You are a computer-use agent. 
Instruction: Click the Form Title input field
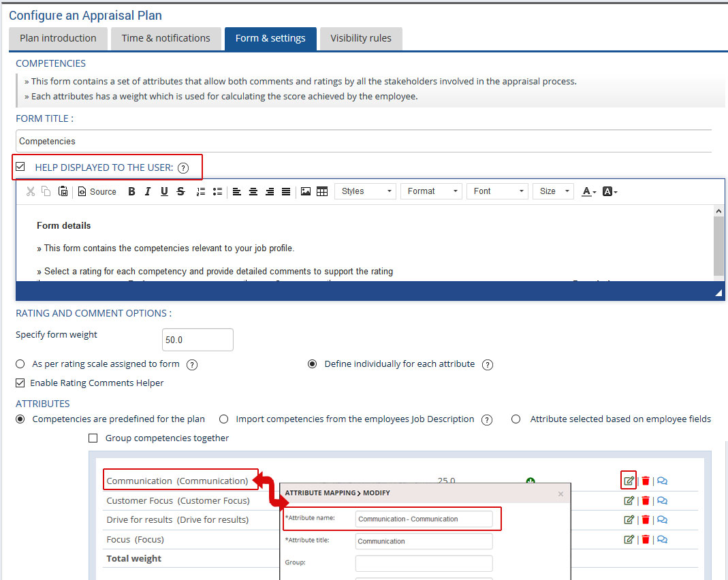point(364,141)
